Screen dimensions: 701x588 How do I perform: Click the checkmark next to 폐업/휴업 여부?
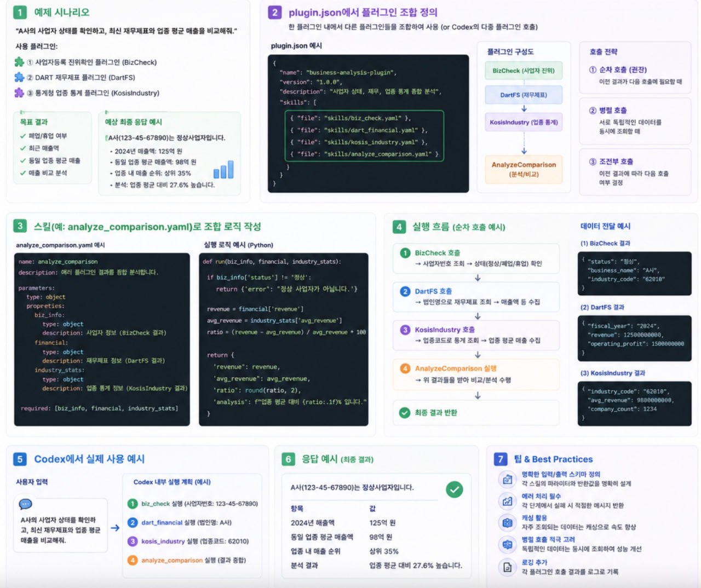23,136
